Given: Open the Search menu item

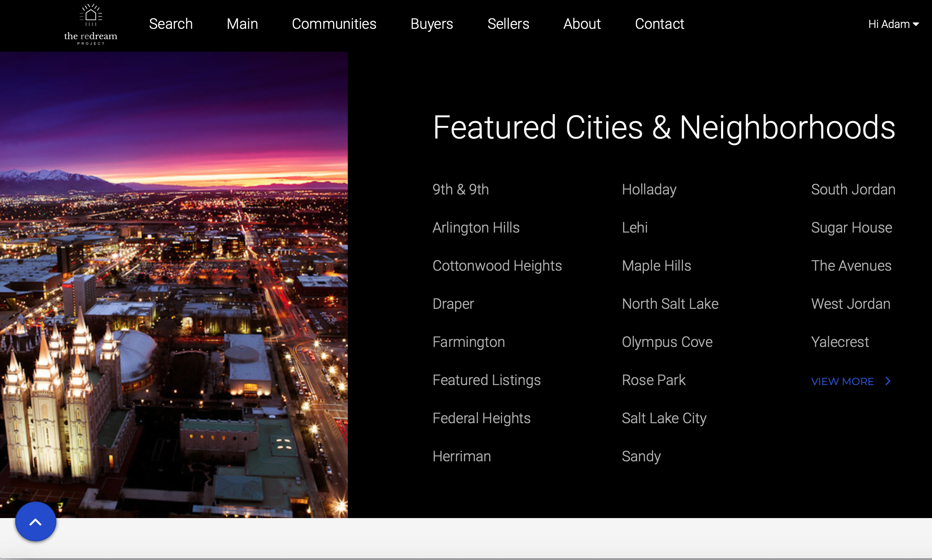Looking at the screenshot, I should [171, 24].
